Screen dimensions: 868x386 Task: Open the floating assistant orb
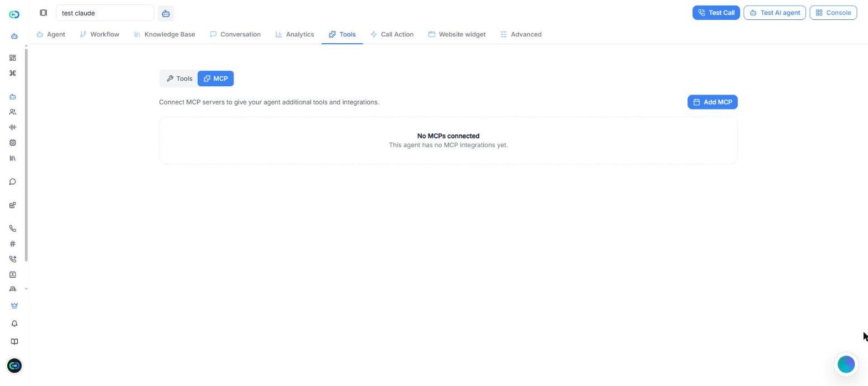(846, 364)
